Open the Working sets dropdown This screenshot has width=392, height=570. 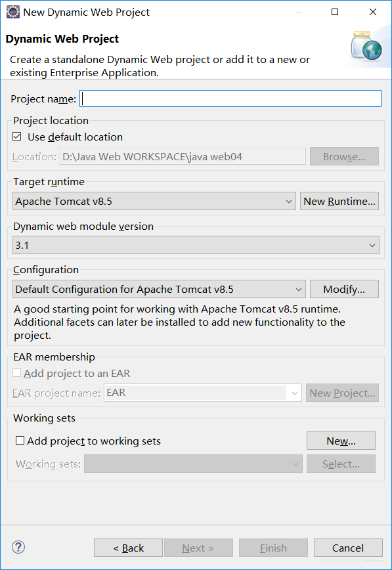pyautogui.click(x=194, y=464)
